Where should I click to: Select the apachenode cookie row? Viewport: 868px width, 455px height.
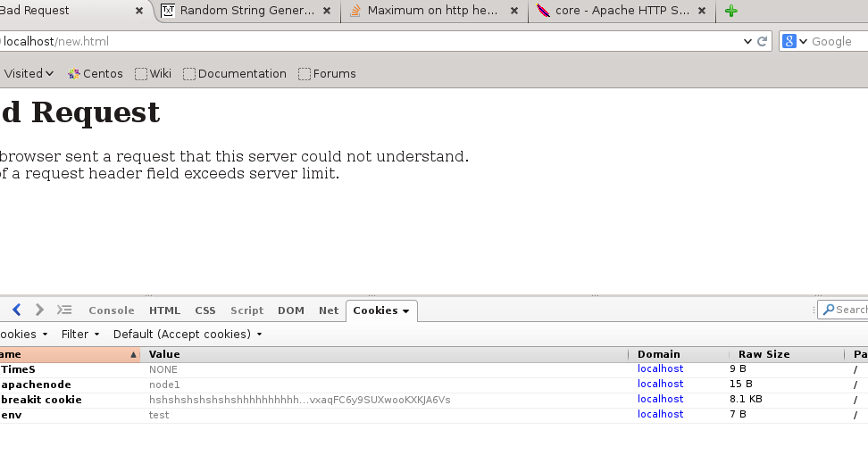(x=434, y=385)
